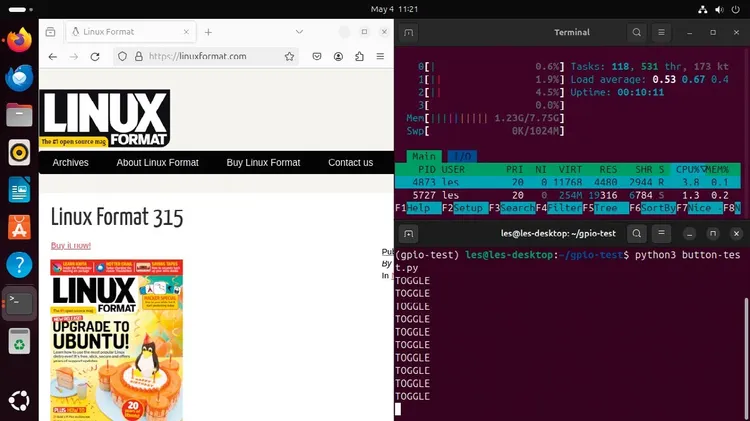The image size is (750, 421).
Task: Open the Contact us menu item
Action: pos(351,163)
